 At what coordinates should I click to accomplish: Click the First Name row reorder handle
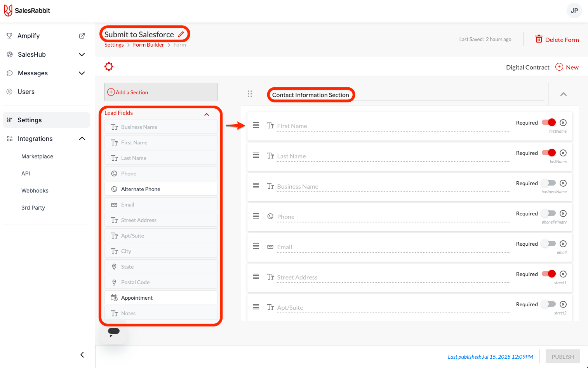[x=256, y=125]
